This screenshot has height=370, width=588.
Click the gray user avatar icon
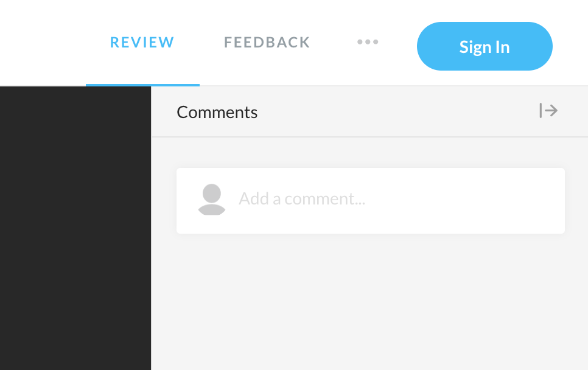tap(211, 200)
